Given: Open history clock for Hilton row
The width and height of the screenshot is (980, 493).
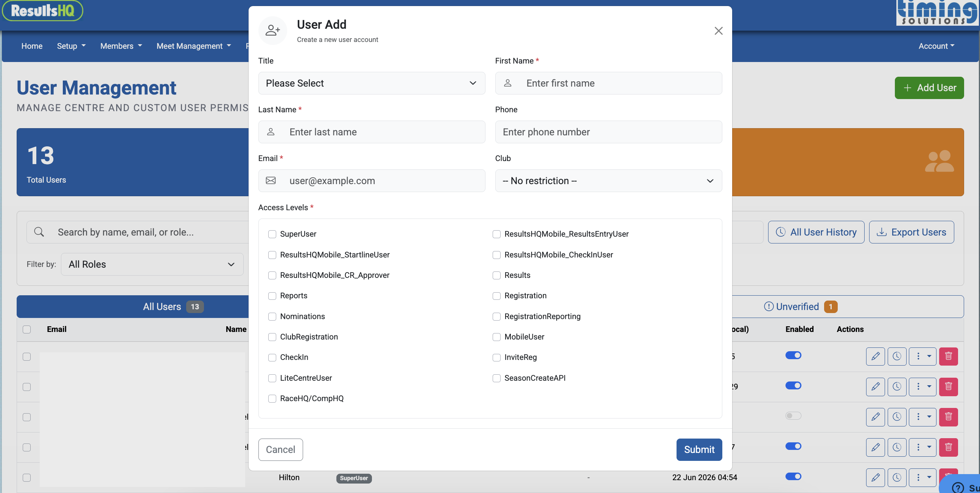Looking at the screenshot, I should point(897,477).
